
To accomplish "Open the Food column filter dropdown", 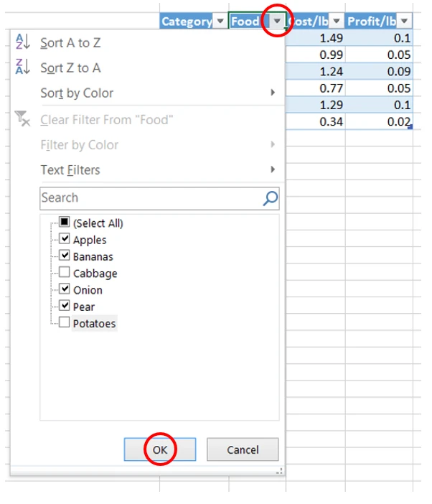I will click(x=276, y=22).
